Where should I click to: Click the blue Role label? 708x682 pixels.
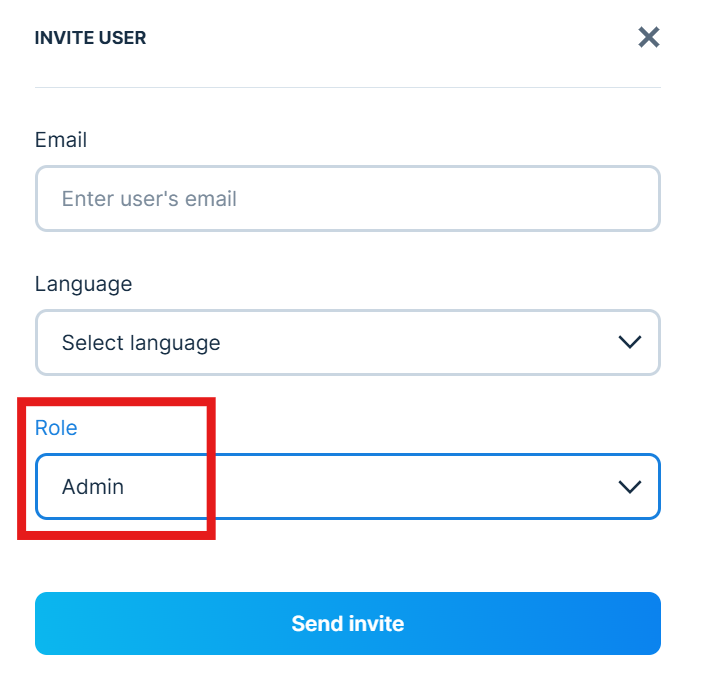56,428
